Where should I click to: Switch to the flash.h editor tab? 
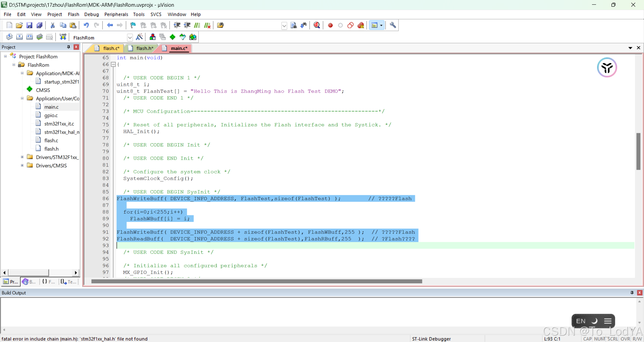[141, 48]
